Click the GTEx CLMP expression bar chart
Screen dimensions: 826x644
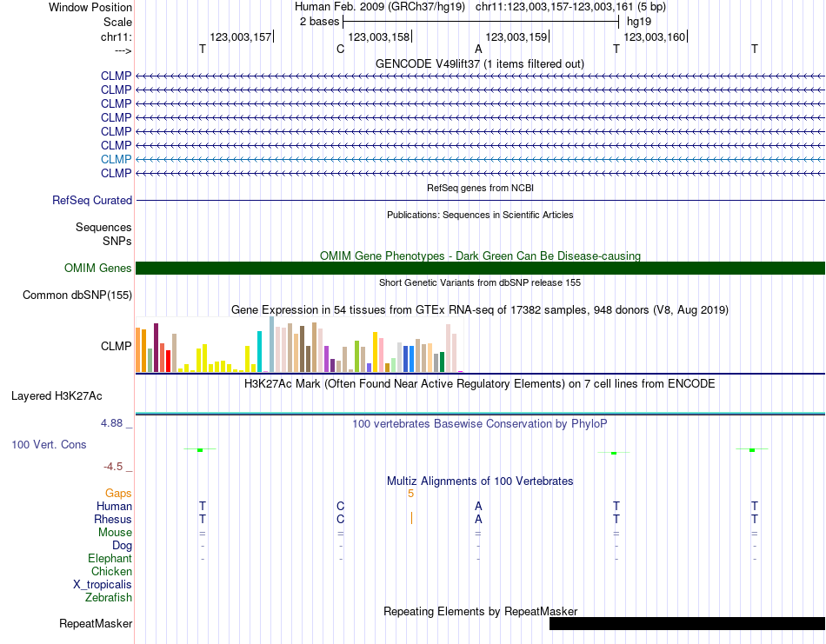click(299, 344)
